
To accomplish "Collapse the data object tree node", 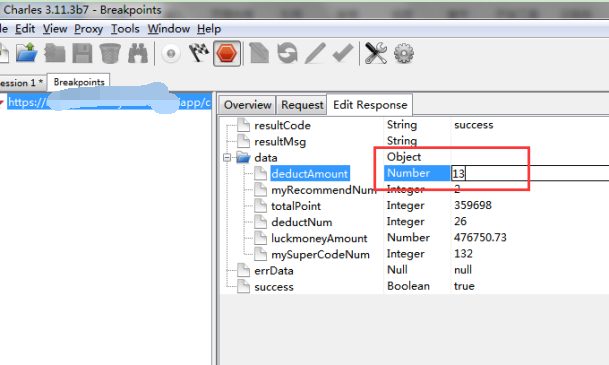I will click(227, 158).
